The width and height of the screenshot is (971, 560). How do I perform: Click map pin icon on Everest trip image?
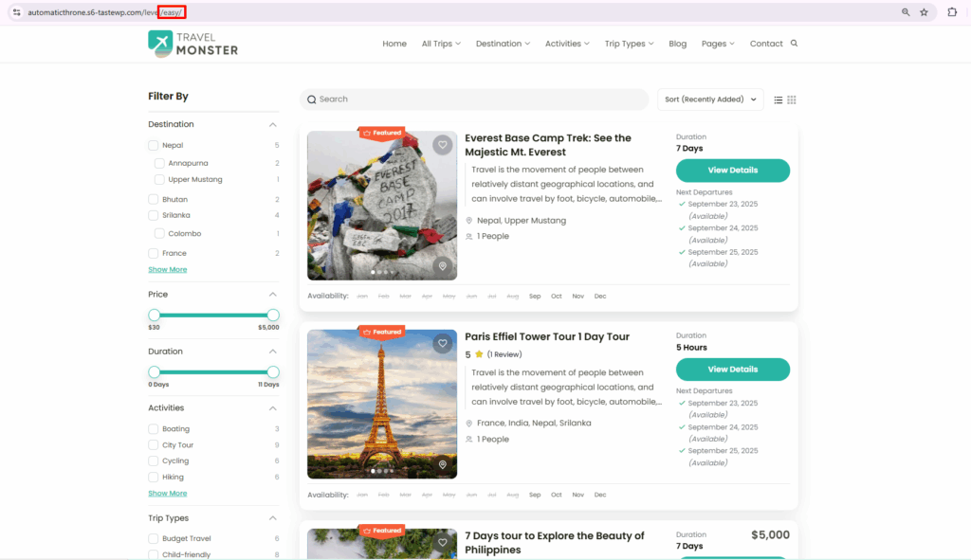tap(442, 266)
